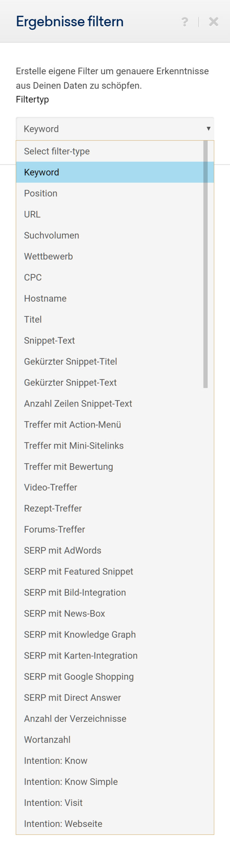This screenshot has height=868, width=230.
Task: Choose Intention: Visit option
Action: pos(53,803)
